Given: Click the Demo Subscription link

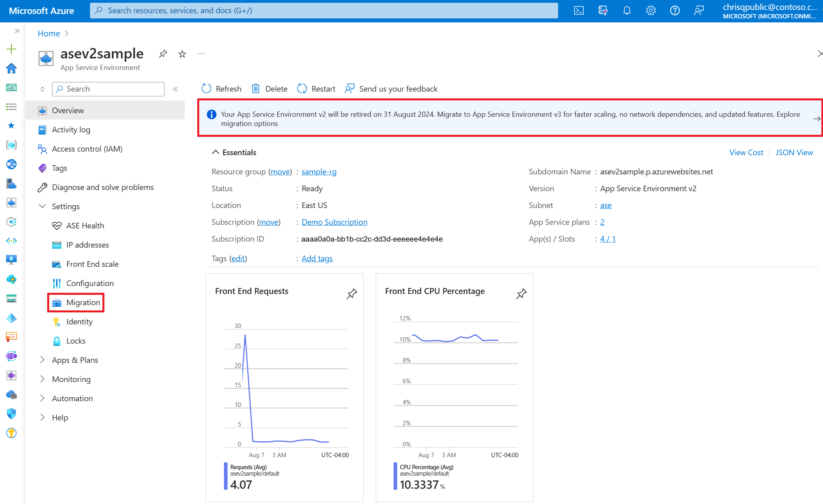Looking at the screenshot, I should coord(334,222).
